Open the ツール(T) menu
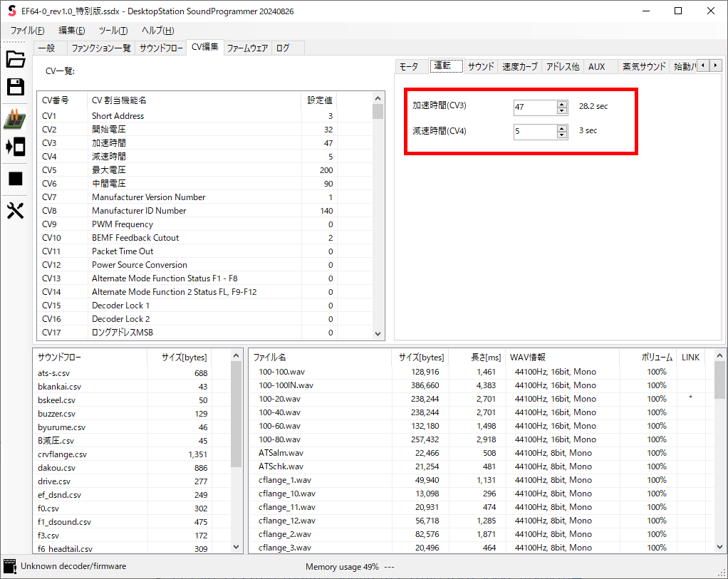This screenshot has height=579, width=728. (113, 31)
